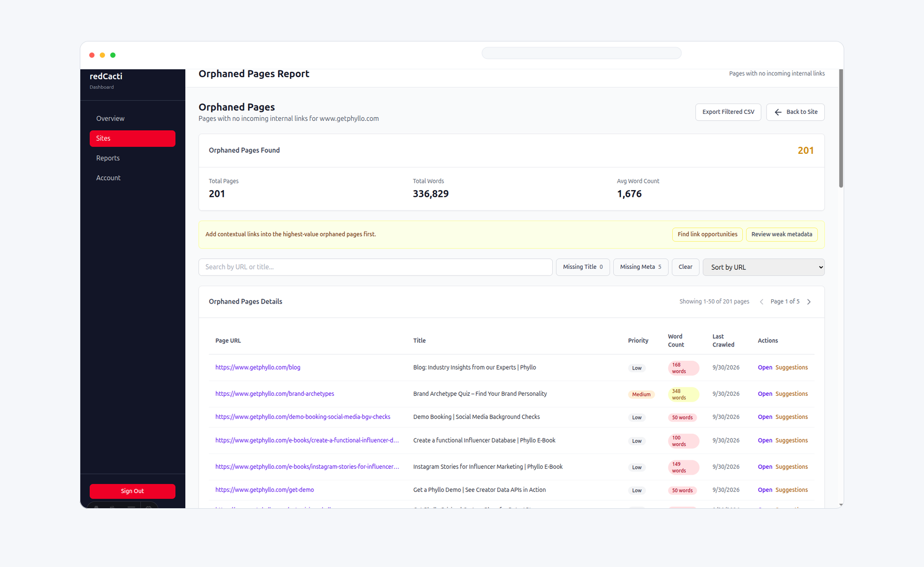Click Open for get-demo row

point(765,490)
